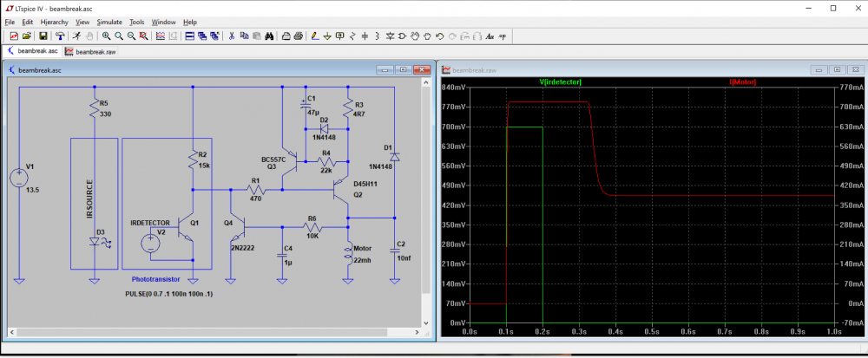The width and height of the screenshot is (868, 358).
Task: Click the schematic vertical scrollbar
Action: click(426, 202)
